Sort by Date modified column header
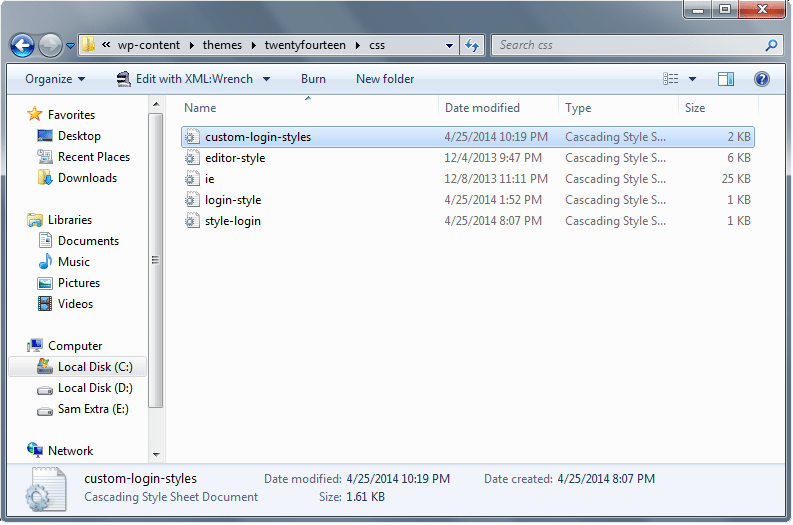The height and width of the screenshot is (525, 793). 482,108
